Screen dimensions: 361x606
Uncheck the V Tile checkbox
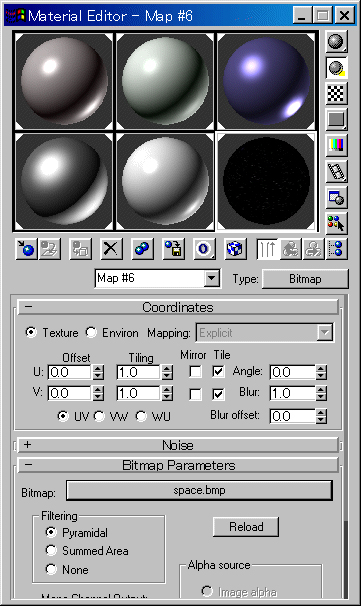pos(218,394)
